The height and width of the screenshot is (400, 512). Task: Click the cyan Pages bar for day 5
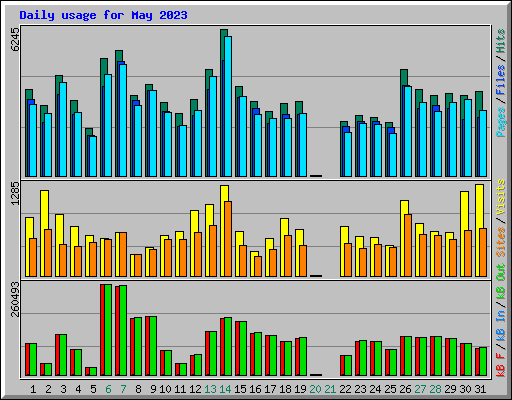pos(93,156)
